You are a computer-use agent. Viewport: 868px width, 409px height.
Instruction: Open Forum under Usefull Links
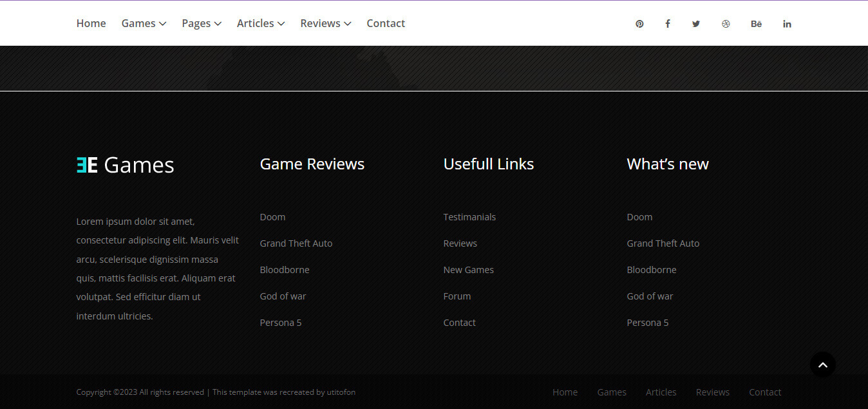coord(457,296)
